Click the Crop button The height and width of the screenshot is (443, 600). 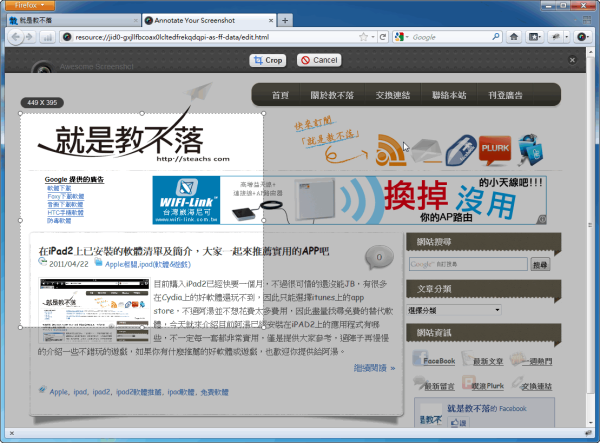268,60
